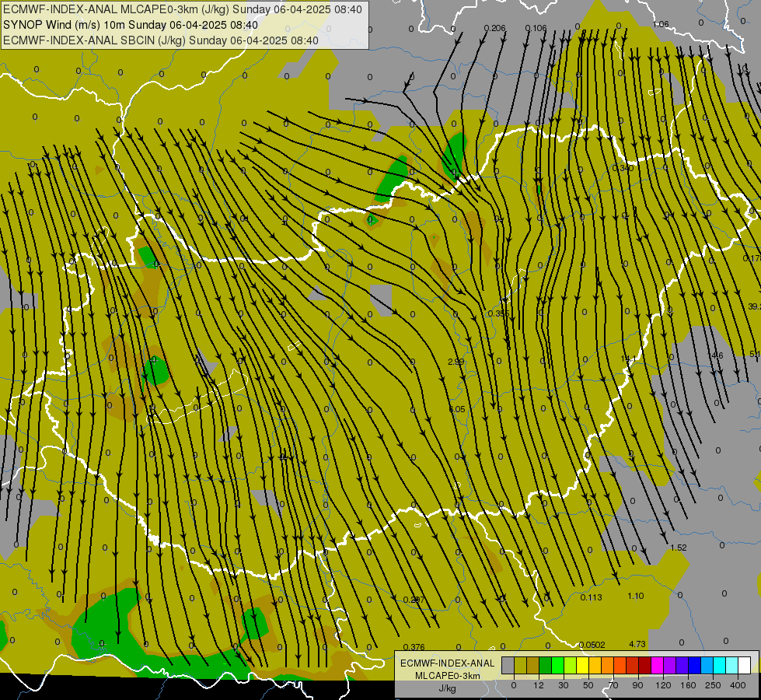Click the olive swatch in the legend
This screenshot has height=700, width=761.
[x=520, y=665]
